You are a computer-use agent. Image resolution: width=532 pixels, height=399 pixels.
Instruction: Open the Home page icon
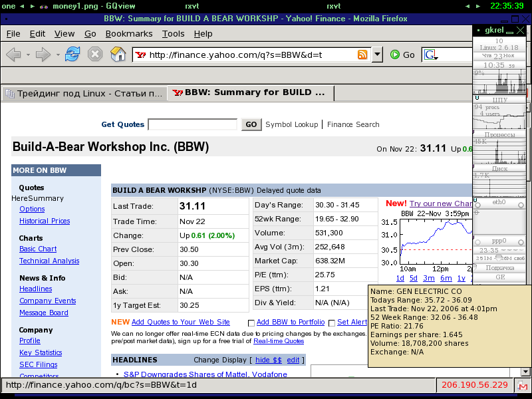point(118,55)
